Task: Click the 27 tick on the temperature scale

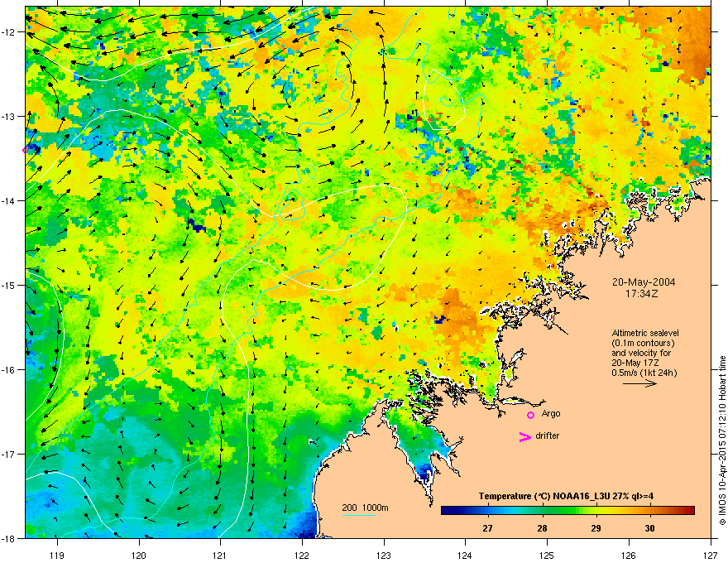Action: coord(487,528)
